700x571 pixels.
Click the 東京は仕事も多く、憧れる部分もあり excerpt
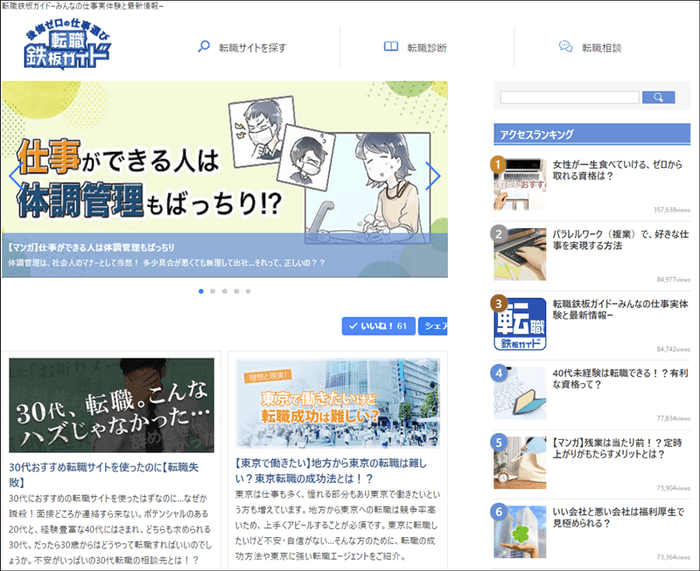coord(338,525)
